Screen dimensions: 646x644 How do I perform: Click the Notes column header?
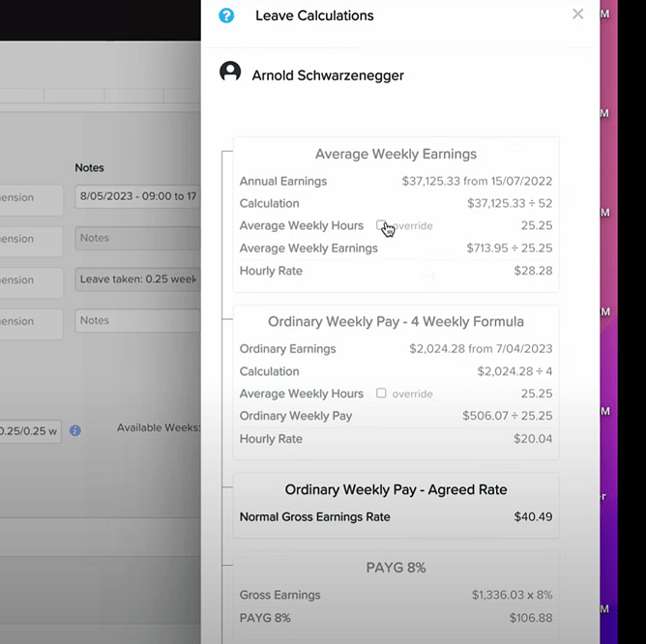point(89,168)
